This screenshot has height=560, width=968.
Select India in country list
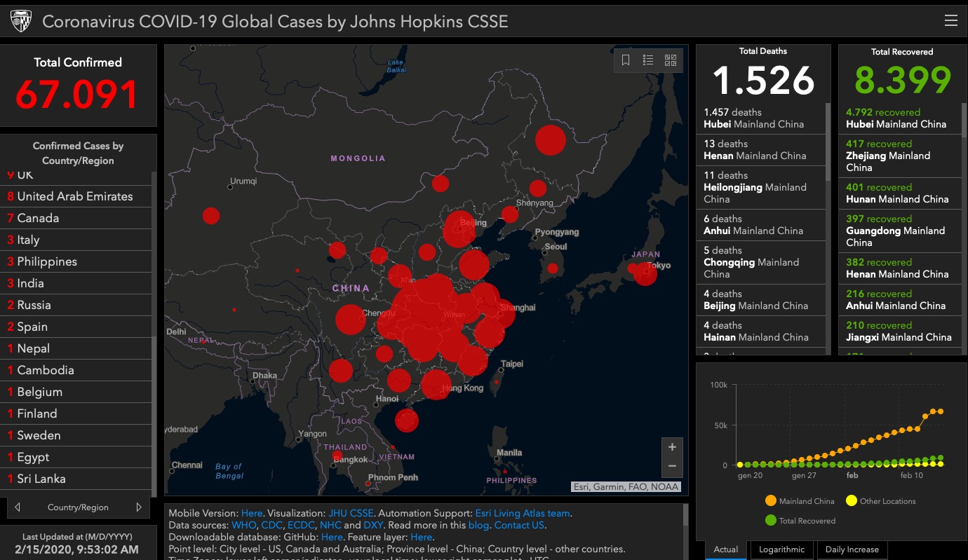(76, 283)
